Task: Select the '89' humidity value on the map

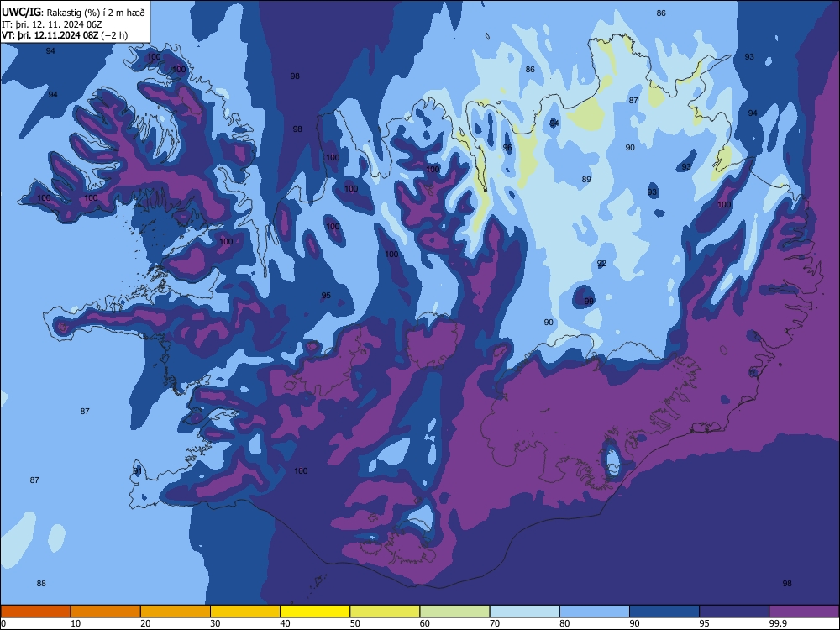Action: (x=586, y=180)
